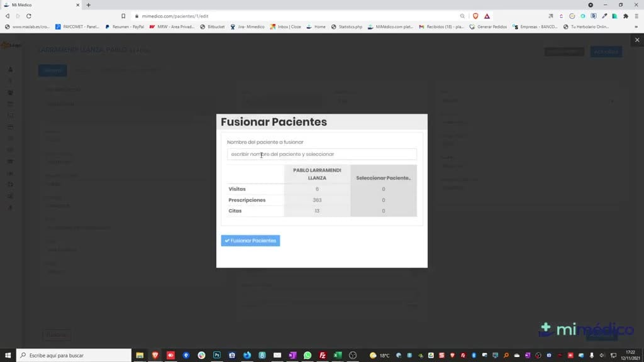Click the browser back arrow
644x362 pixels.
(x=8, y=16)
